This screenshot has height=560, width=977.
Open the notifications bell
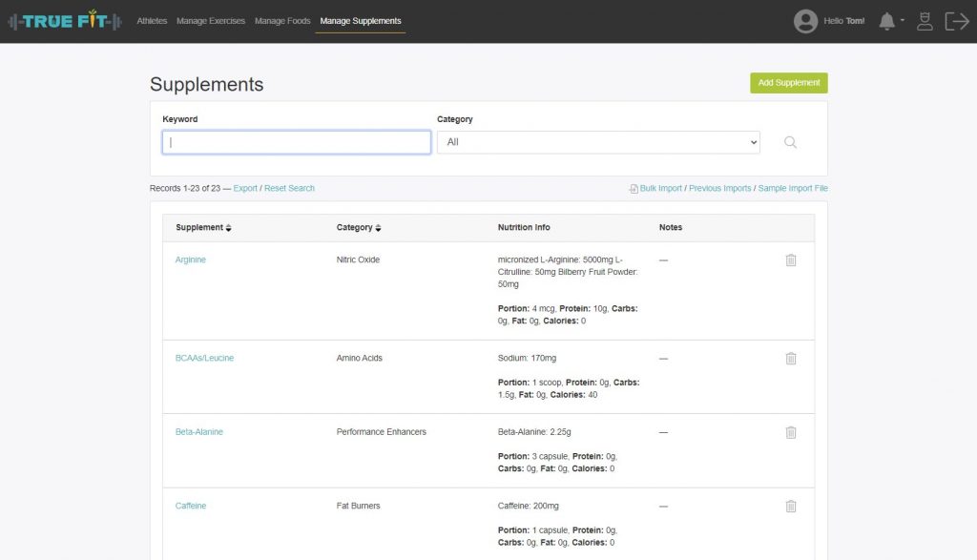pos(886,21)
